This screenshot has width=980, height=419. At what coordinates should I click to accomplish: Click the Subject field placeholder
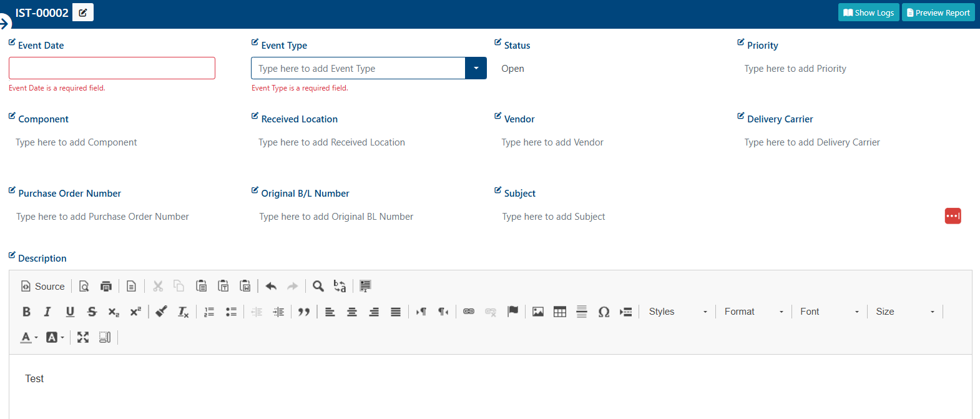554,217
